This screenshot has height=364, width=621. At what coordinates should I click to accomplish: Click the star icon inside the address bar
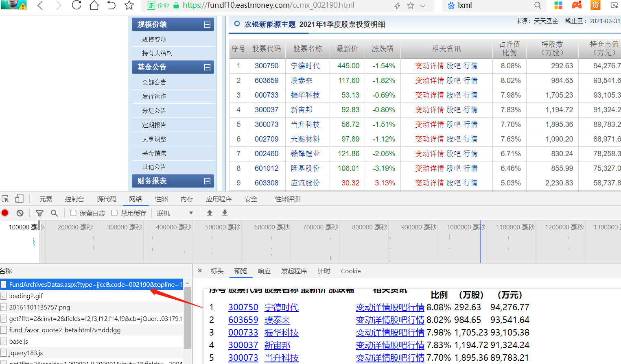[x=411, y=6]
